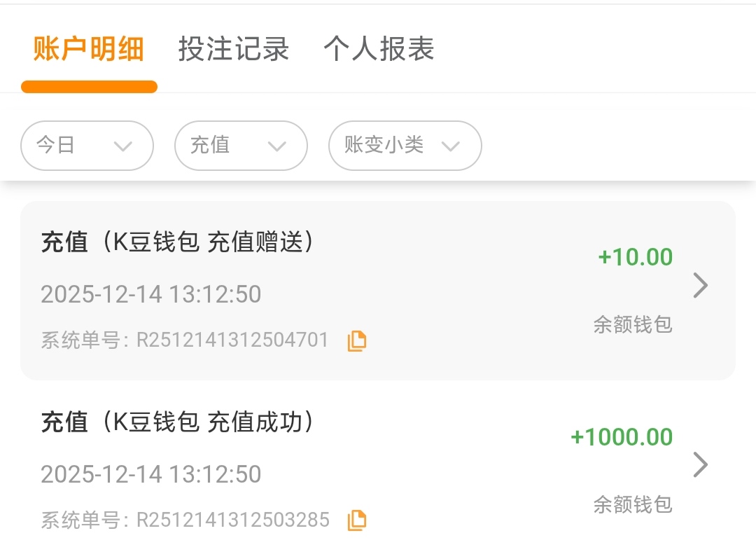Copy order number R2512141312503285

click(357, 520)
